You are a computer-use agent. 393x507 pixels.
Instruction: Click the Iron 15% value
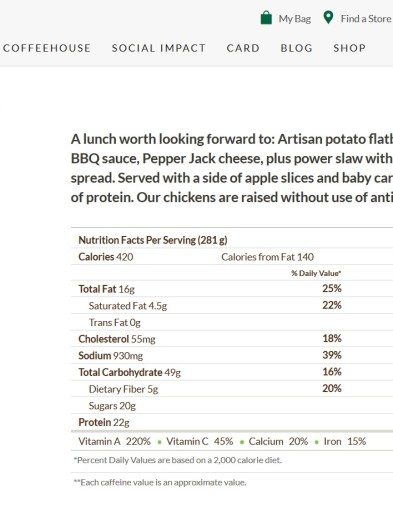pyautogui.click(x=345, y=441)
